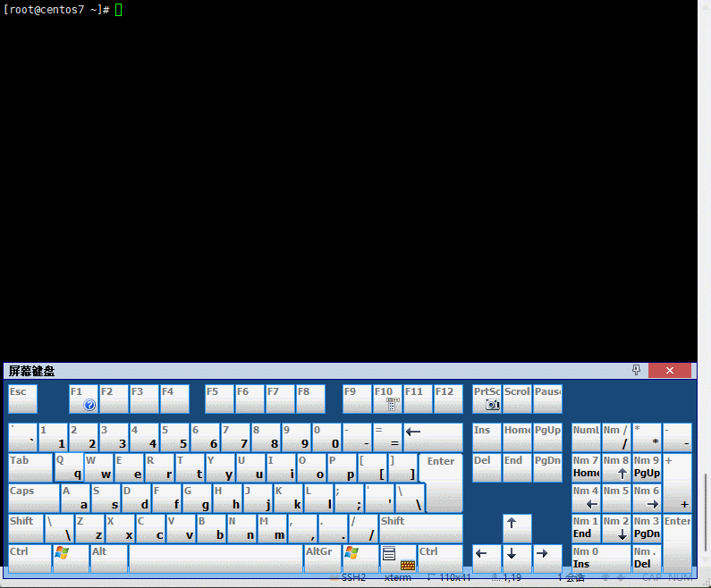Click the Backspace arrow key
This screenshot has height=588, width=711.
[x=433, y=437]
